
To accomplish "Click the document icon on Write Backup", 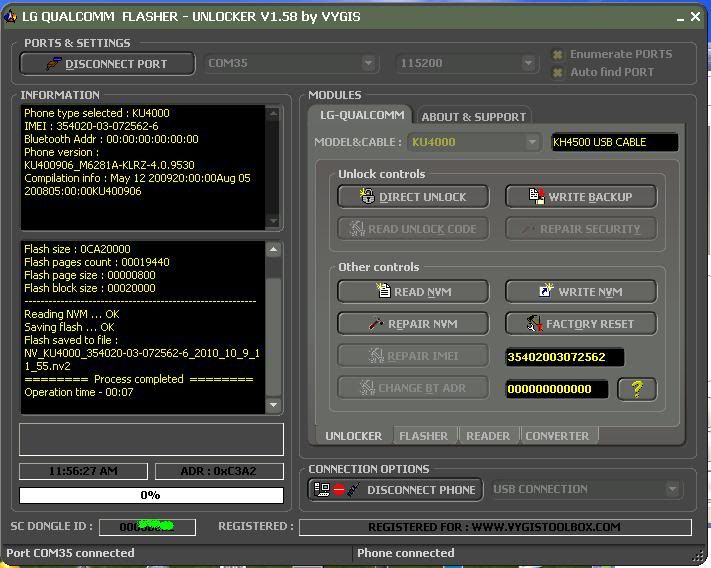I will pos(536,196).
